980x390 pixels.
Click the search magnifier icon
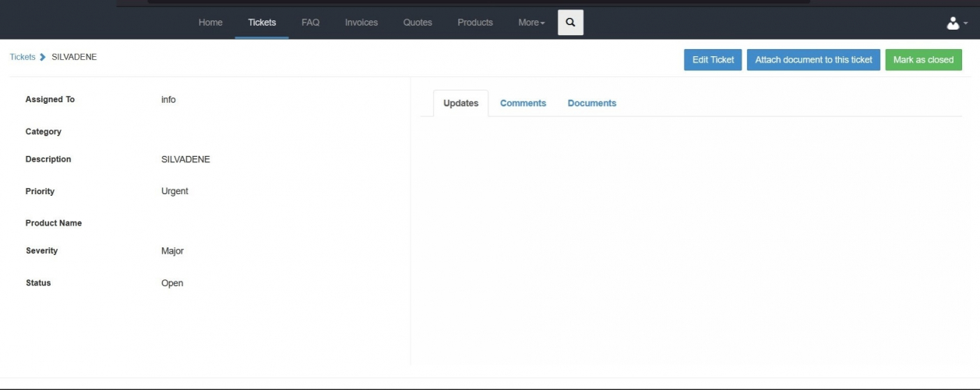click(570, 23)
